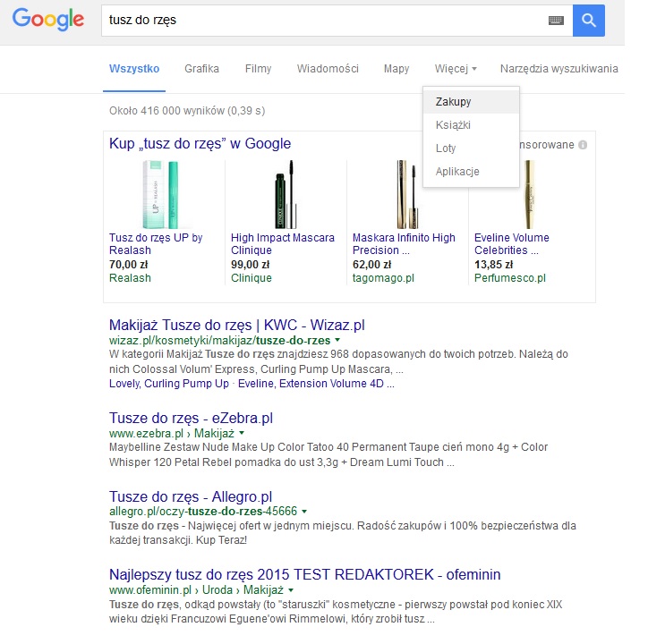Click the tagomago.pl seller name

click(x=383, y=278)
